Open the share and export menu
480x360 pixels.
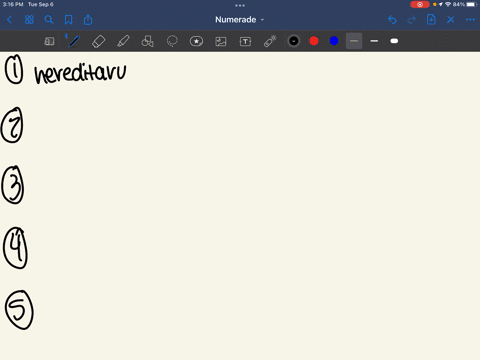[x=88, y=20]
